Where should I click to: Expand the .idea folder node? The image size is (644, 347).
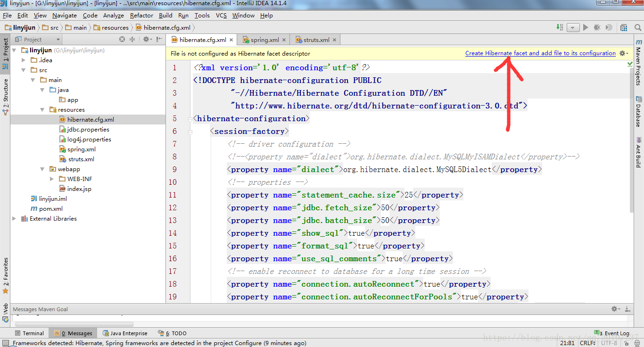pos(24,60)
